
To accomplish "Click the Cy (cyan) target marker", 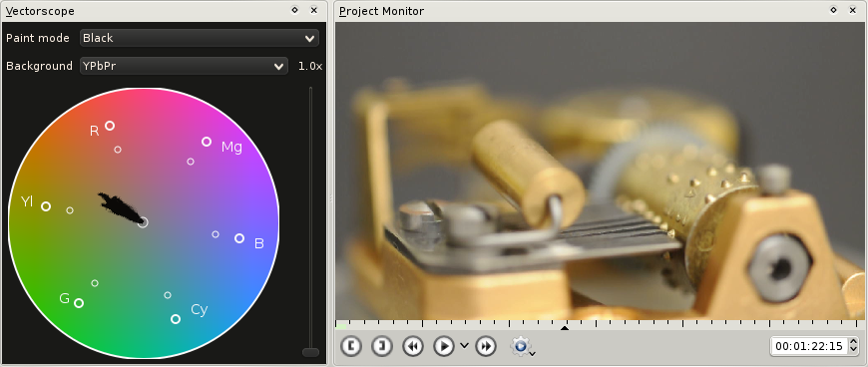I will coord(176,319).
